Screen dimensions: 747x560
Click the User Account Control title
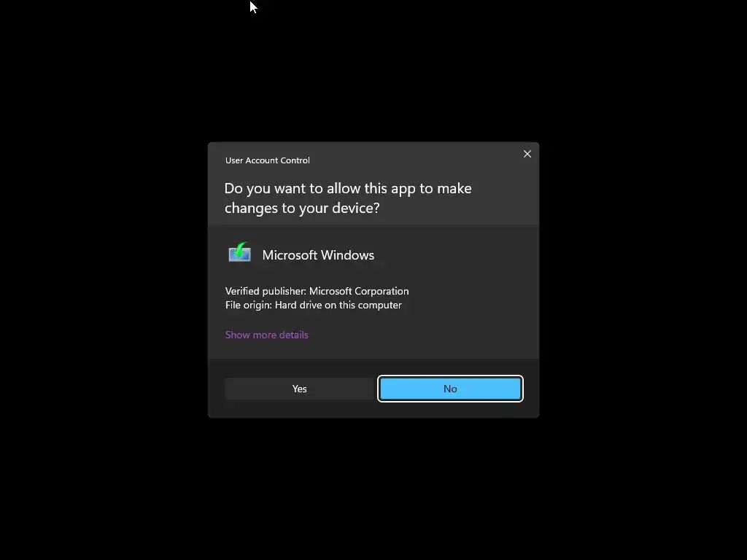(267, 160)
